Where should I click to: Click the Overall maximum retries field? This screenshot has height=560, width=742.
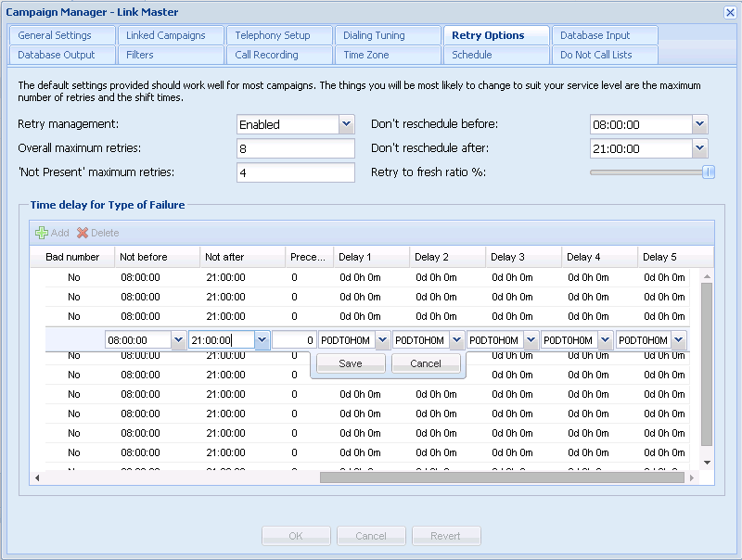coord(296,148)
